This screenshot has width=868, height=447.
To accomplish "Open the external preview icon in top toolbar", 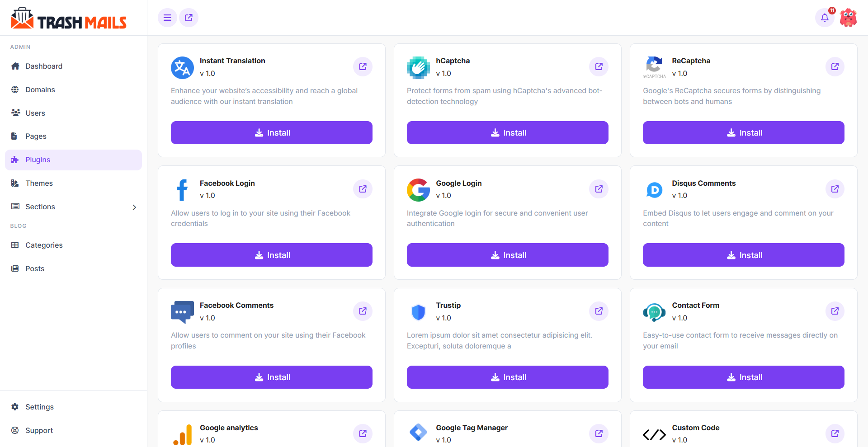I will [189, 18].
